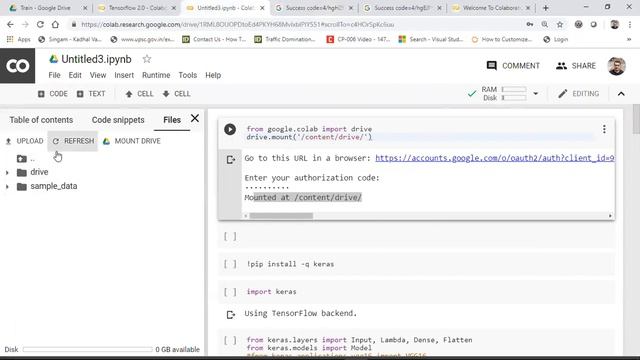Open the Runtime menu

coord(156,75)
